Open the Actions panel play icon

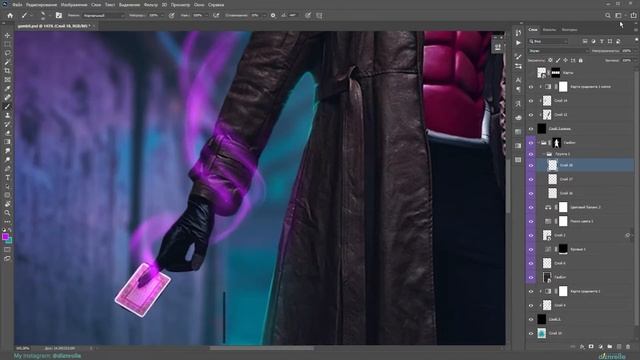click(x=518, y=43)
